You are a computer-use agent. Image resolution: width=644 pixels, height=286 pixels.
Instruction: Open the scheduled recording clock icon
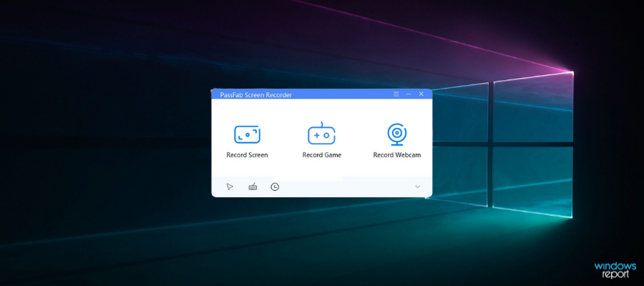(x=275, y=187)
